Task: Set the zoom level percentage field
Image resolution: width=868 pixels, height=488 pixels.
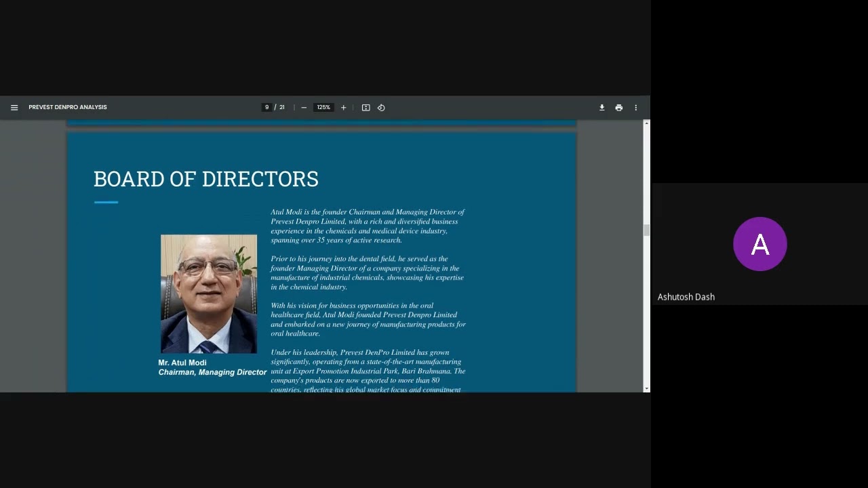Action: (323, 107)
